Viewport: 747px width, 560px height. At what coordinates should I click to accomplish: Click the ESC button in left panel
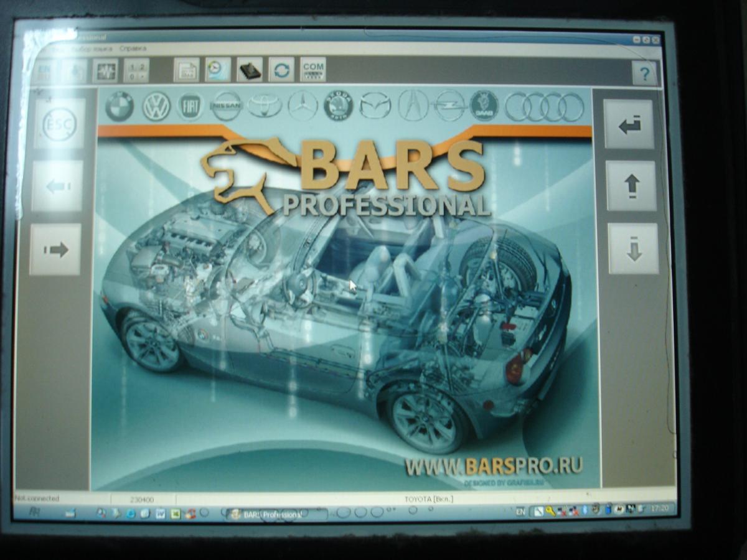(x=59, y=124)
